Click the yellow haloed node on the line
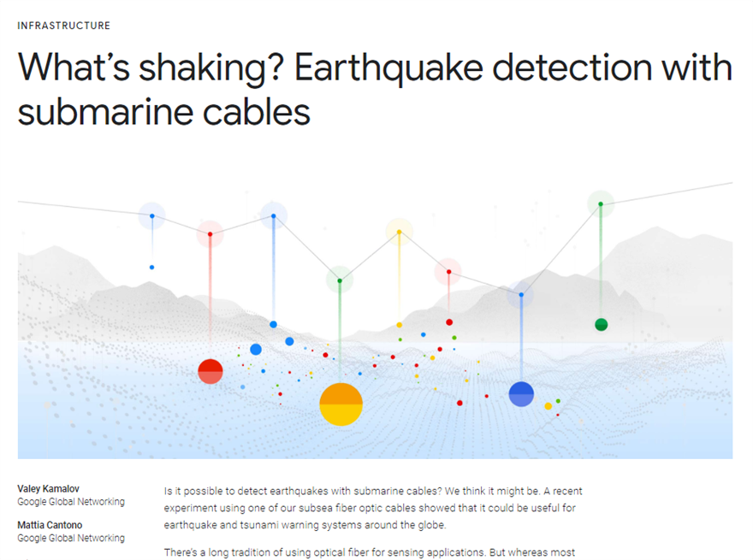The image size is (753, 560). [399, 231]
